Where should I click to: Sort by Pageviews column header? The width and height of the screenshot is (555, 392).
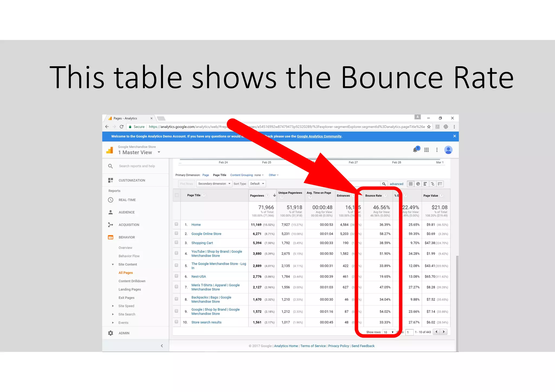[x=257, y=196]
